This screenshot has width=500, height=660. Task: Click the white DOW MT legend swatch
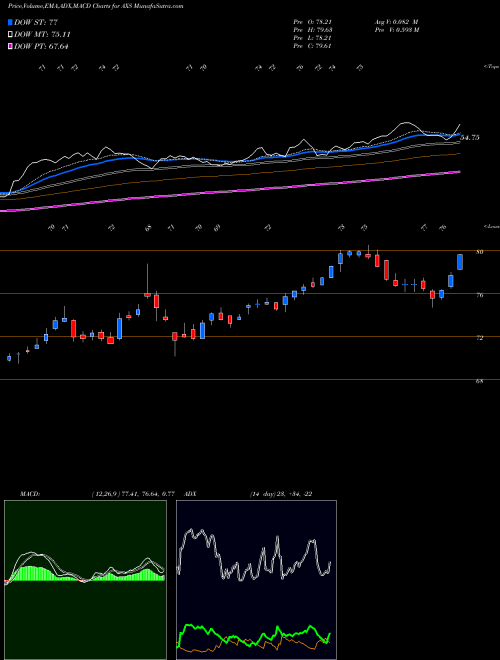coord(10,34)
